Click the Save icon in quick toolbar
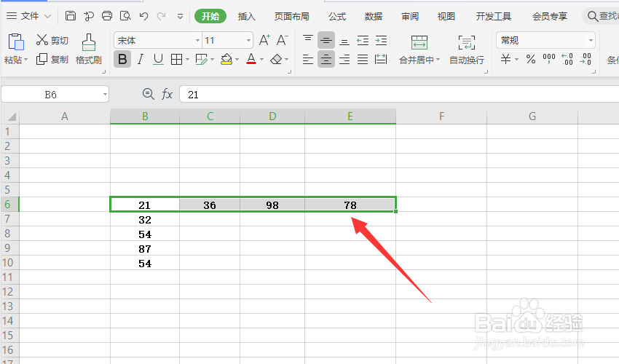Image resolution: width=619 pixels, height=364 pixels. [70, 16]
